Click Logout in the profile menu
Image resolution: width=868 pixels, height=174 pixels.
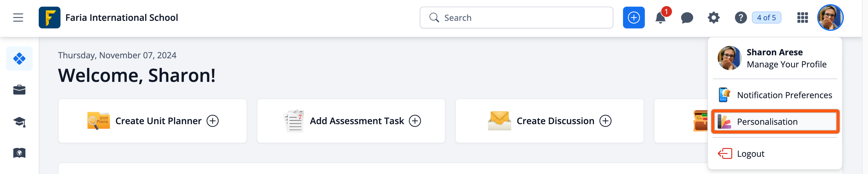click(750, 154)
